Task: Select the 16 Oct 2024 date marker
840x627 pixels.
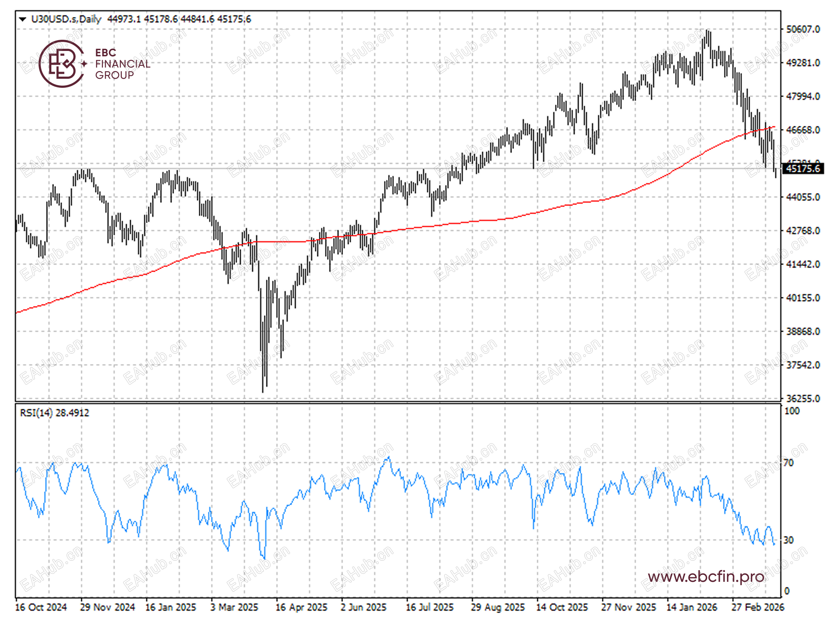Action: tap(41, 607)
